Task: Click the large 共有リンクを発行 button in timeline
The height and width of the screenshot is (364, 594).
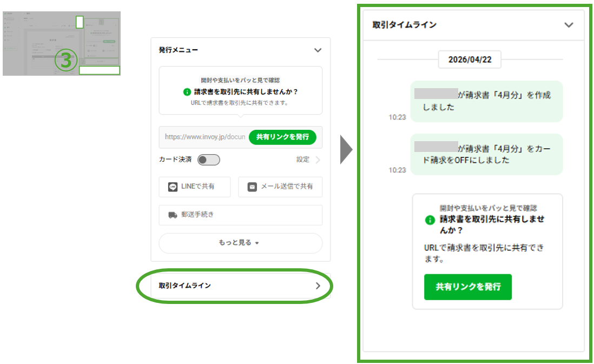Action: tap(468, 287)
